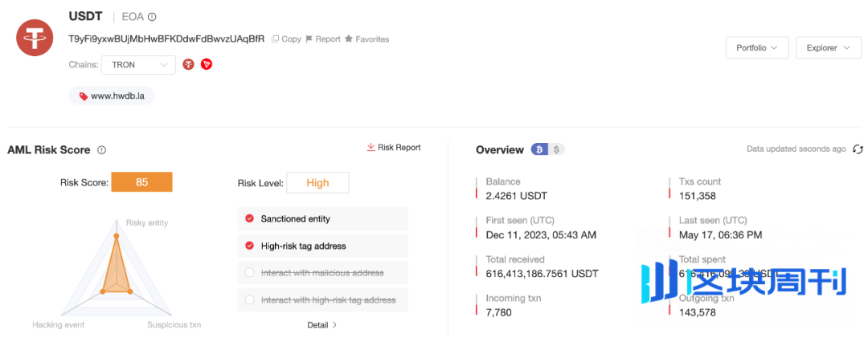Click the orange Risk Score 85 bar
The width and height of the screenshot is (868, 338).
(141, 182)
